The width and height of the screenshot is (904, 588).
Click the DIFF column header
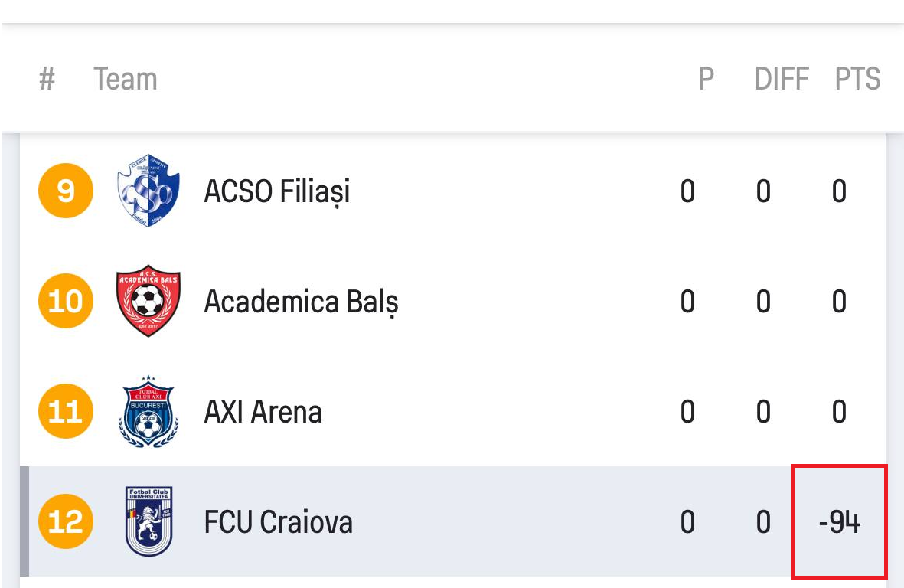pos(782,79)
